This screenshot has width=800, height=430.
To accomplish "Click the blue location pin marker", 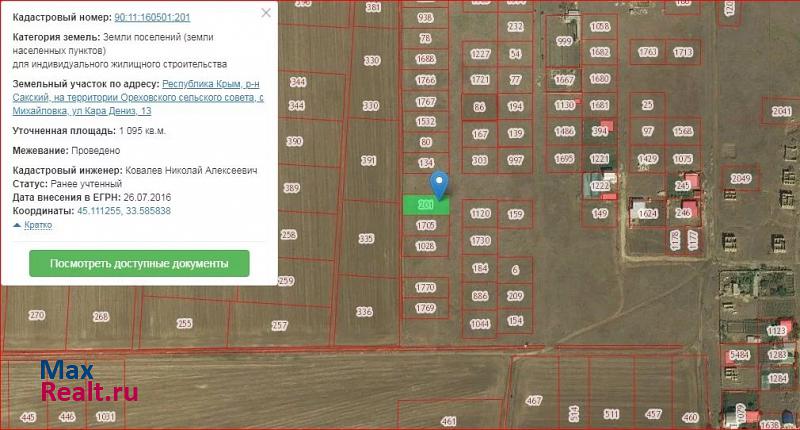I will (x=439, y=184).
